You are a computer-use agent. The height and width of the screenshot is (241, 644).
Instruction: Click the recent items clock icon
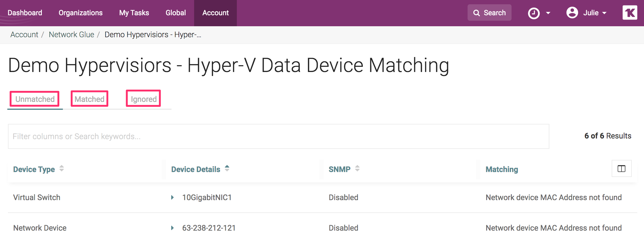coord(534,13)
